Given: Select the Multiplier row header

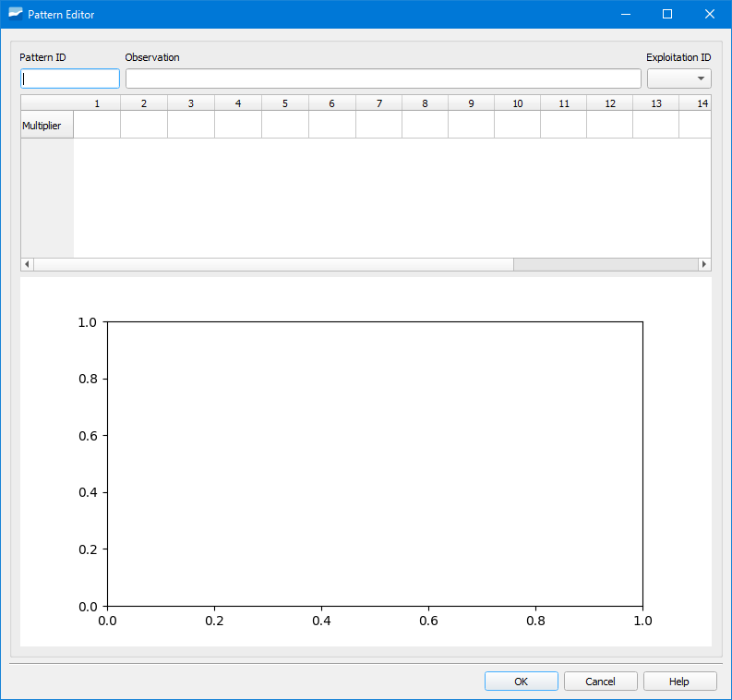Looking at the screenshot, I should 47,126.
